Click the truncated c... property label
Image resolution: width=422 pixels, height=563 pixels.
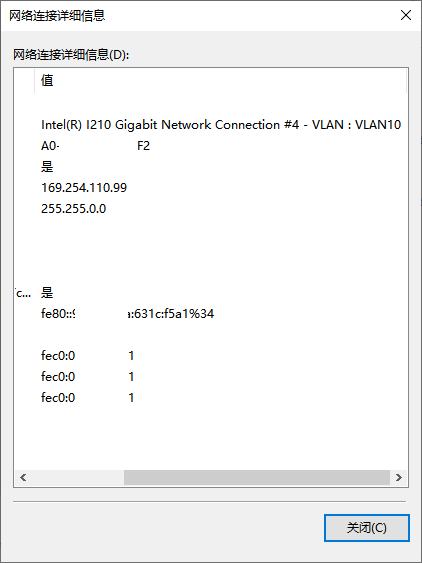point(24,293)
